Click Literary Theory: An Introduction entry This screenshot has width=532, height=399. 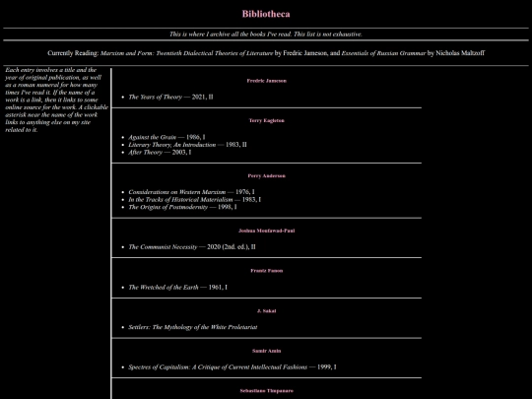tap(187, 145)
